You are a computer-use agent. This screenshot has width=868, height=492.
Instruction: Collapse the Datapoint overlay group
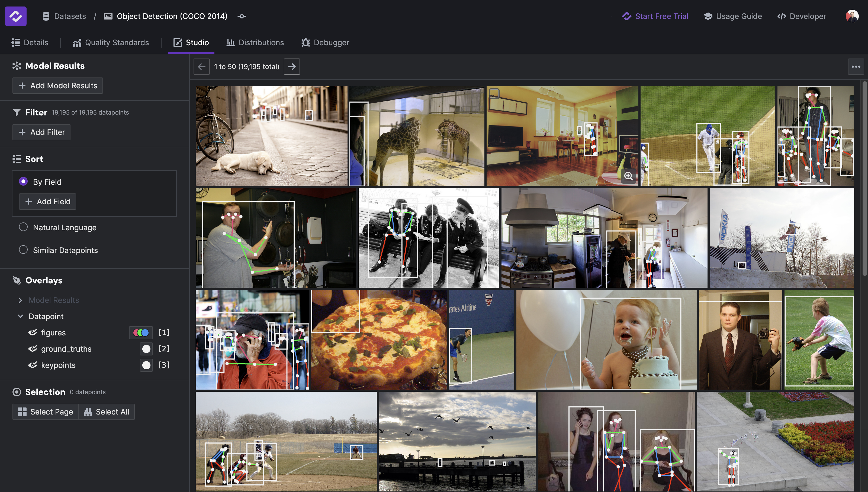(20, 316)
